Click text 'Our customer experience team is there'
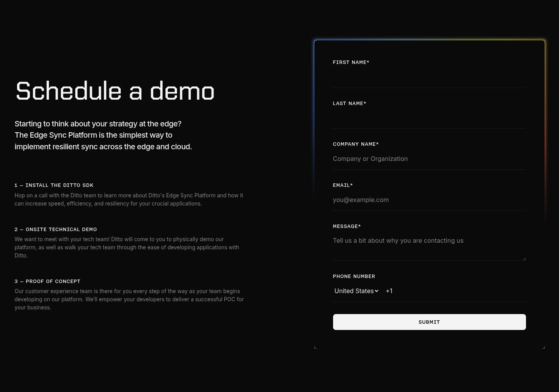The image size is (559, 392). coord(129,299)
